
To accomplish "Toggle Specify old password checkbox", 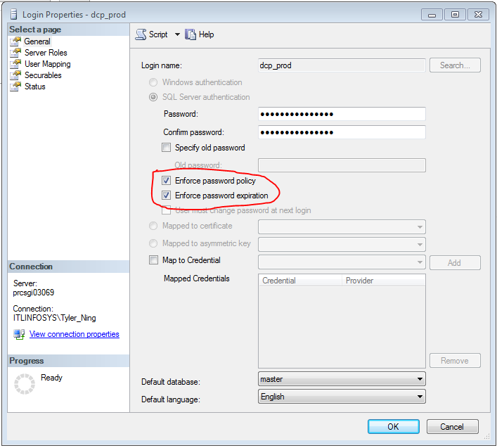I will pos(167,148).
